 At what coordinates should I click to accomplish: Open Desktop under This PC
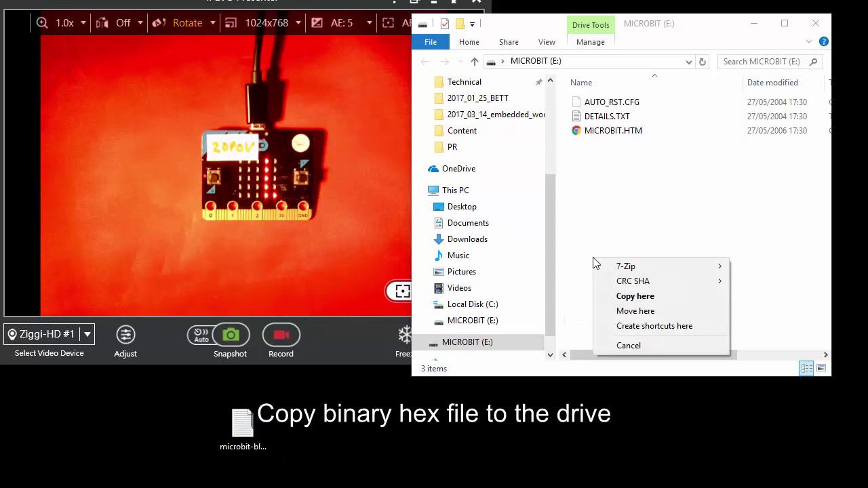(462, 207)
